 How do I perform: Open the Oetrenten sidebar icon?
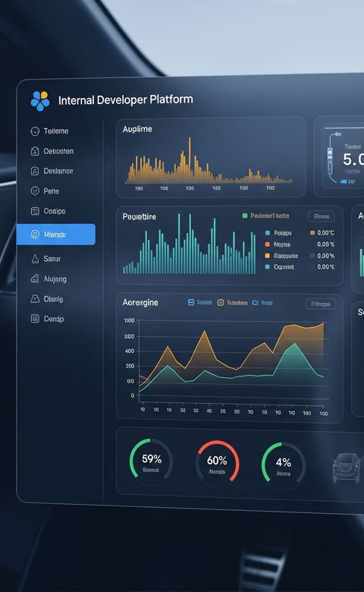click(35, 151)
